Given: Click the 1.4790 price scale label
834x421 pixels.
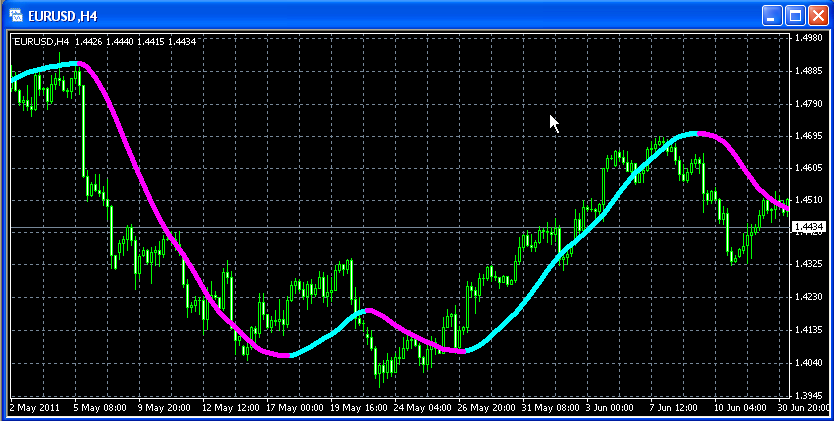Looking at the screenshot, I should [810, 103].
